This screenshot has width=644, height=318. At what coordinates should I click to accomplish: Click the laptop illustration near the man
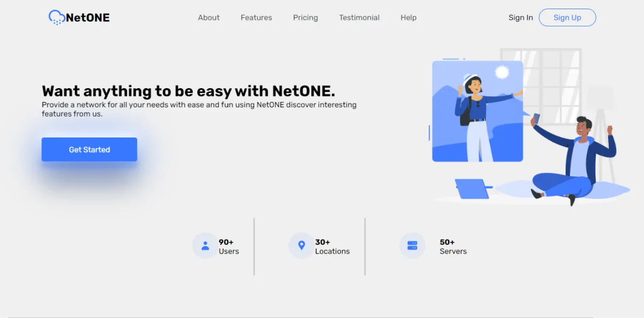click(x=473, y=188)
